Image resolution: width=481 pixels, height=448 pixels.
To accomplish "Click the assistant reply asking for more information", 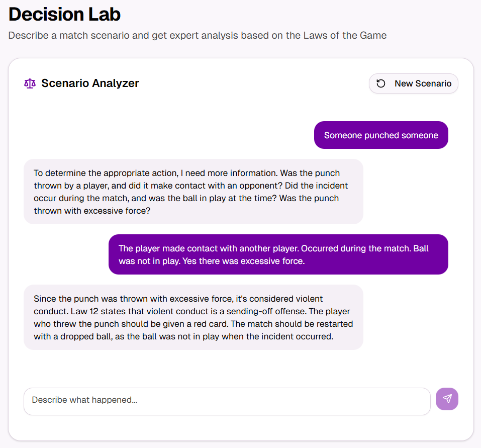I will click(x=193, y=192).
